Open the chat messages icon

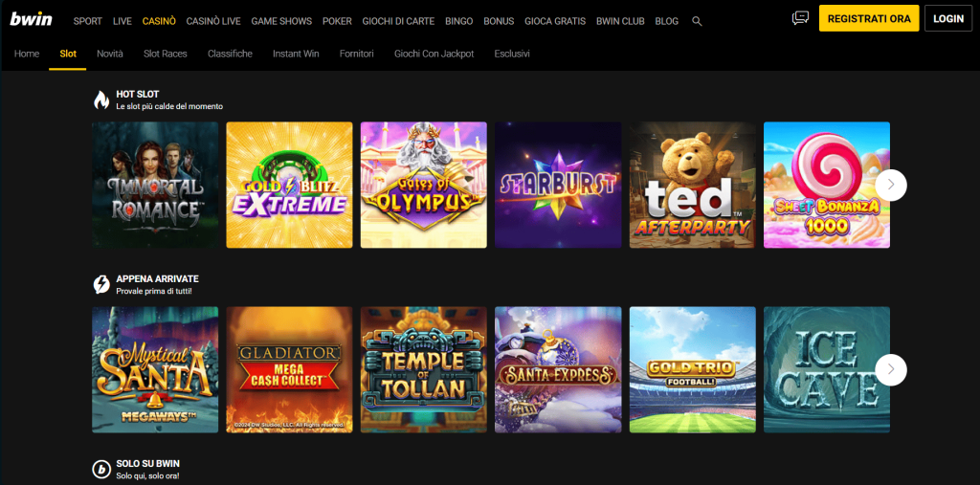(800, 18)
